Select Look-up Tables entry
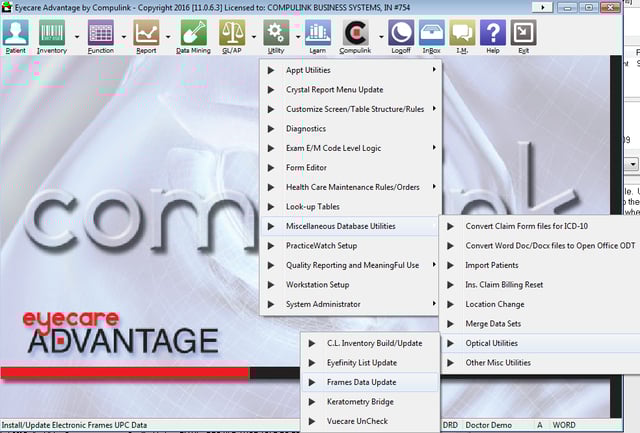The height and width of the screenshot is (433, 640). click(351, 207)
